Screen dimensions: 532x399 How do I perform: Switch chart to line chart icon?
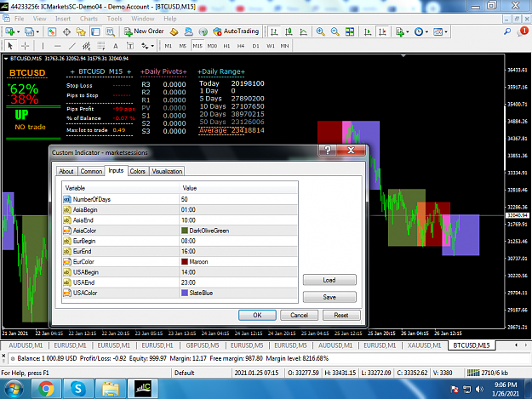click(303, 31)
